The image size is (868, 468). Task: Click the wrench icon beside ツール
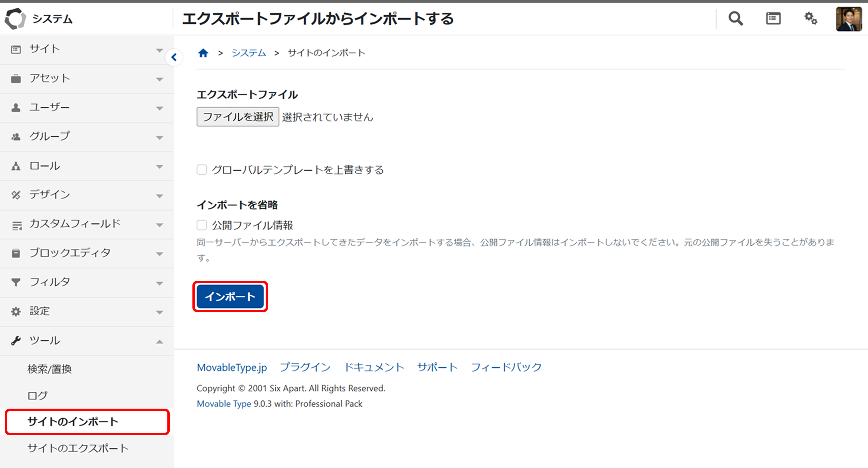coord(16,341)
